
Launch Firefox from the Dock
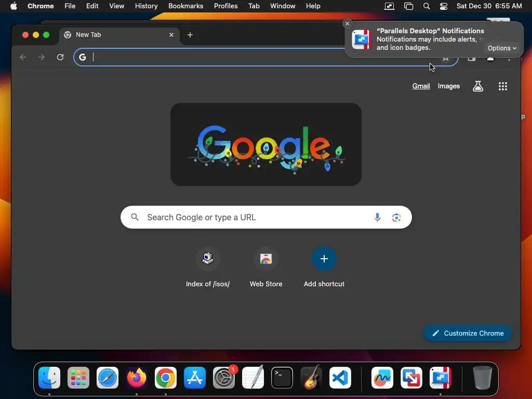pyautogui.click(x=137, y=378)
